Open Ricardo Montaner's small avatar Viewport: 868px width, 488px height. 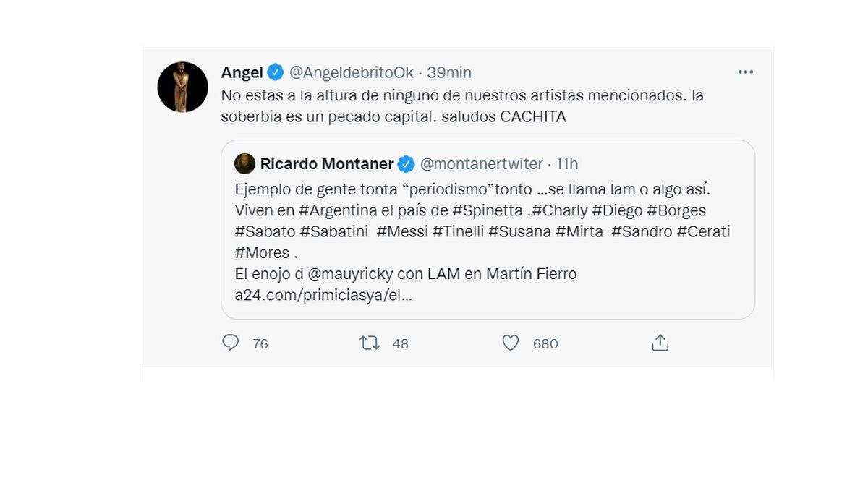(245, 164)
